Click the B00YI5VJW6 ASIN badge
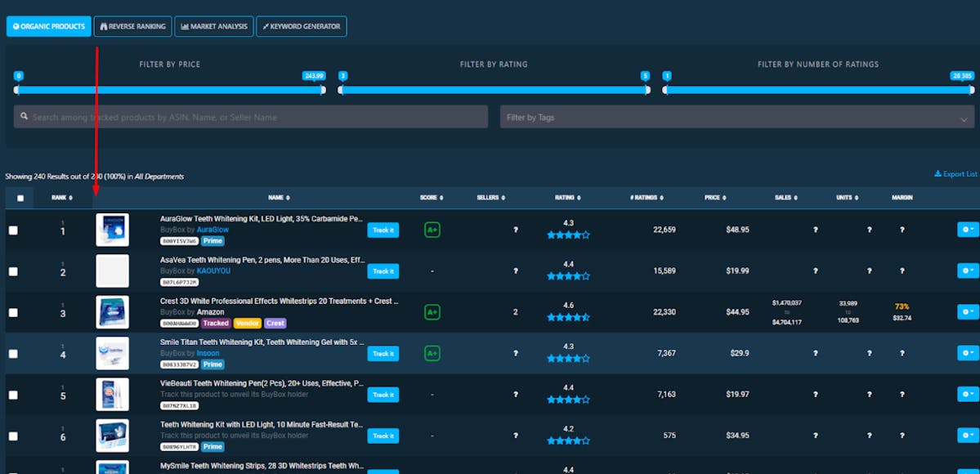The image size is (980, 474). click(x=179, y=241)
